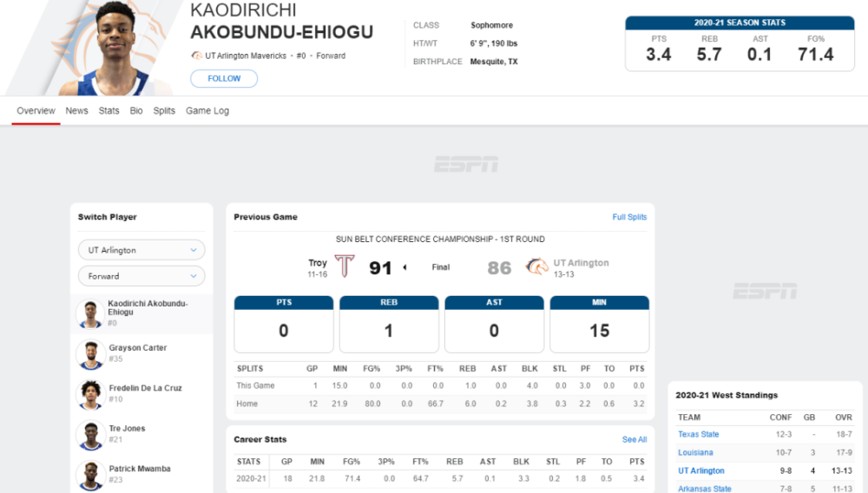Screen dimensions: 868x493
Task: Open the UT Arlington team dropdown
Action: coord(141,250)
